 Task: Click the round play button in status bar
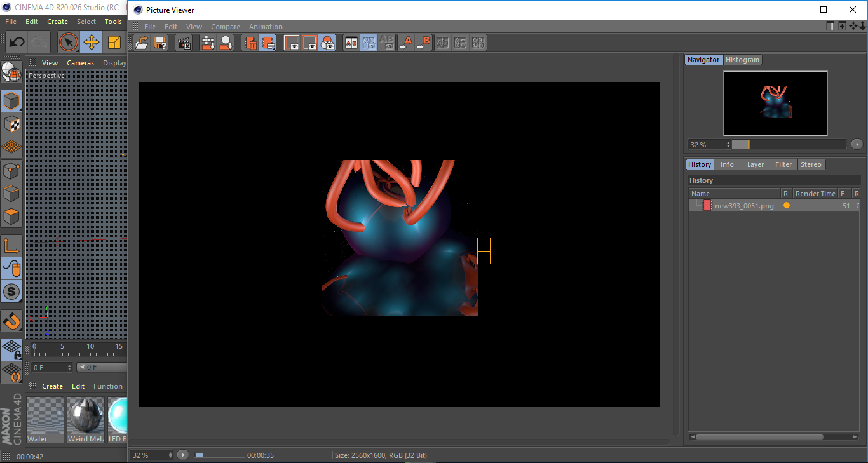183,455
